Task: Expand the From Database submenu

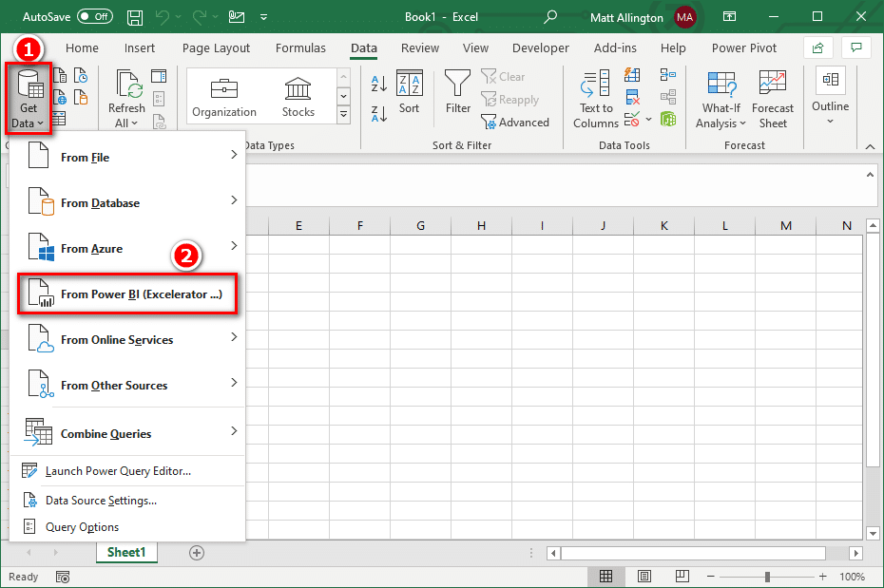Action: [x=128, y=202]
